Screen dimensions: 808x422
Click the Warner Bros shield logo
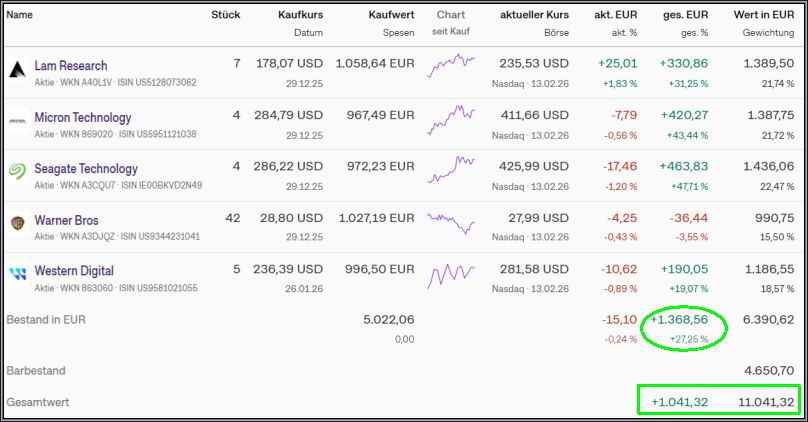pyautogui.click(x=18, y=224)
